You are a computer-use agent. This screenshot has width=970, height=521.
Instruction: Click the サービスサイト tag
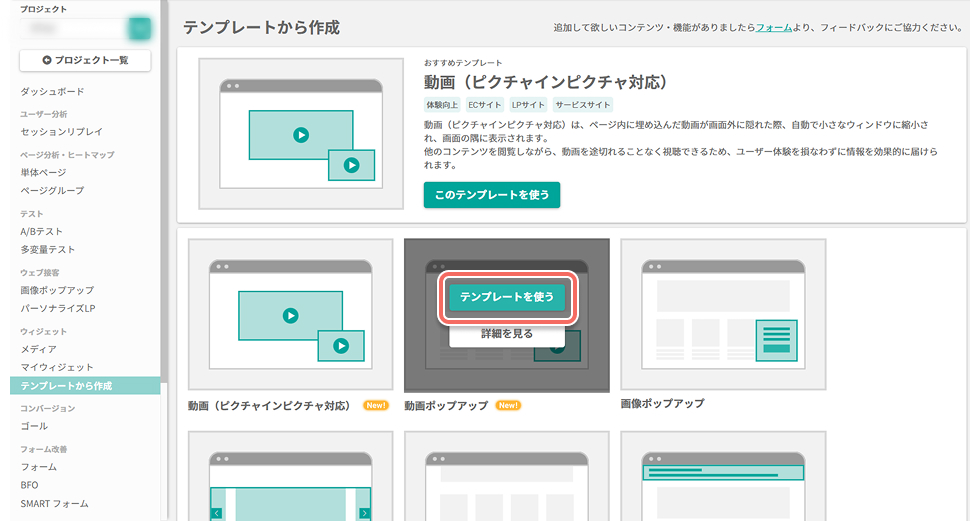point(583,105)
